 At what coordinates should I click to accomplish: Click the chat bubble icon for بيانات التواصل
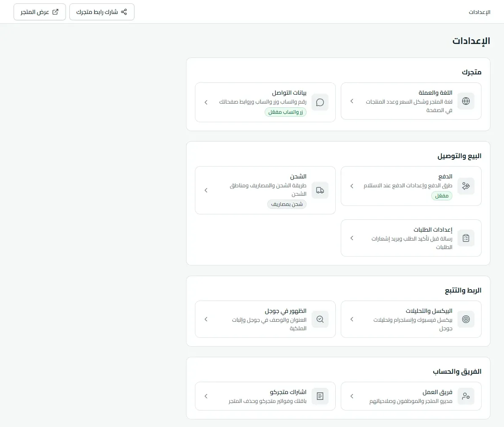point(320,102)
